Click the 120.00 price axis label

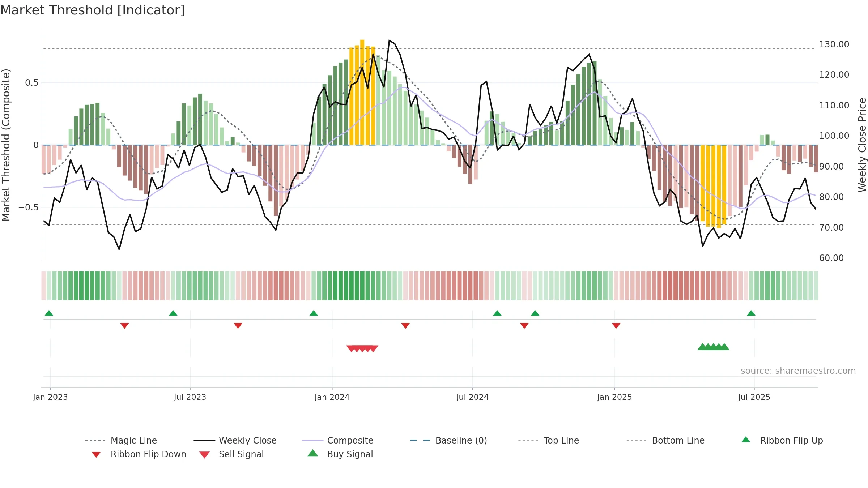[x=834, y=75]
